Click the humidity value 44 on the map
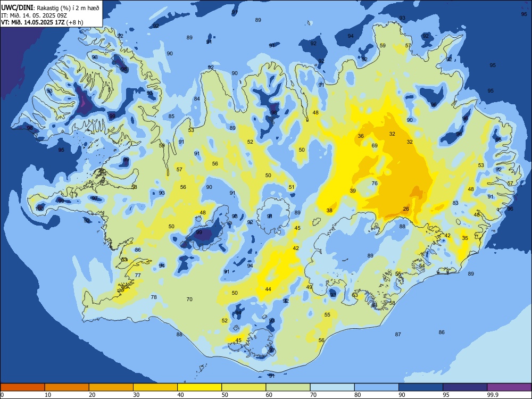Image resolution: width=532 pixels, height=399 pixels. click(x=268, y=289)
